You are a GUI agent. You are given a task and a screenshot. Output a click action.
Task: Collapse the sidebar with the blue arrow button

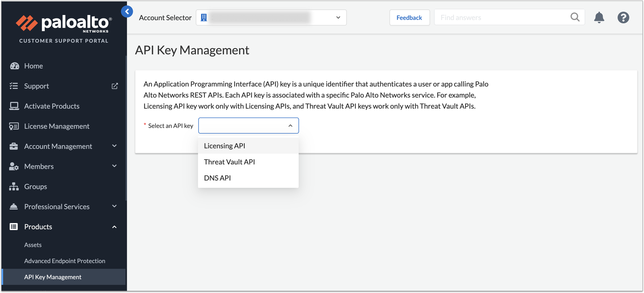pyautogui.click(x=127, y=12)
